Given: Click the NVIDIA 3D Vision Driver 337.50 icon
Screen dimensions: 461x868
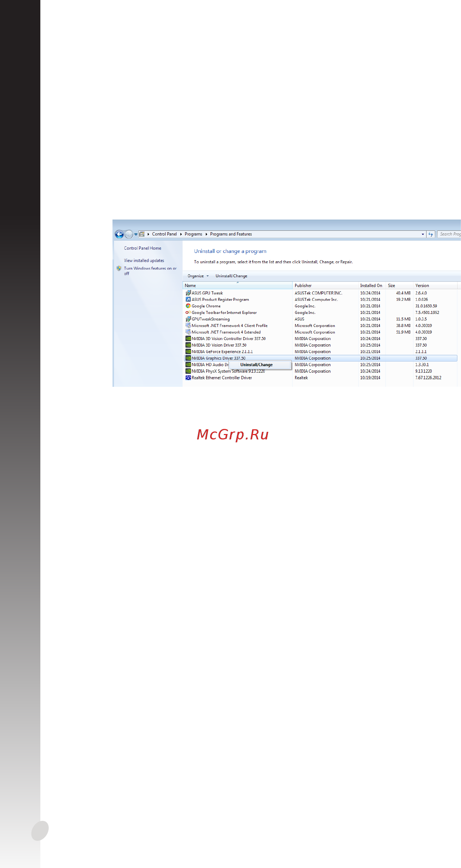Looking at the screenshot, I should [x=188, y=345].
